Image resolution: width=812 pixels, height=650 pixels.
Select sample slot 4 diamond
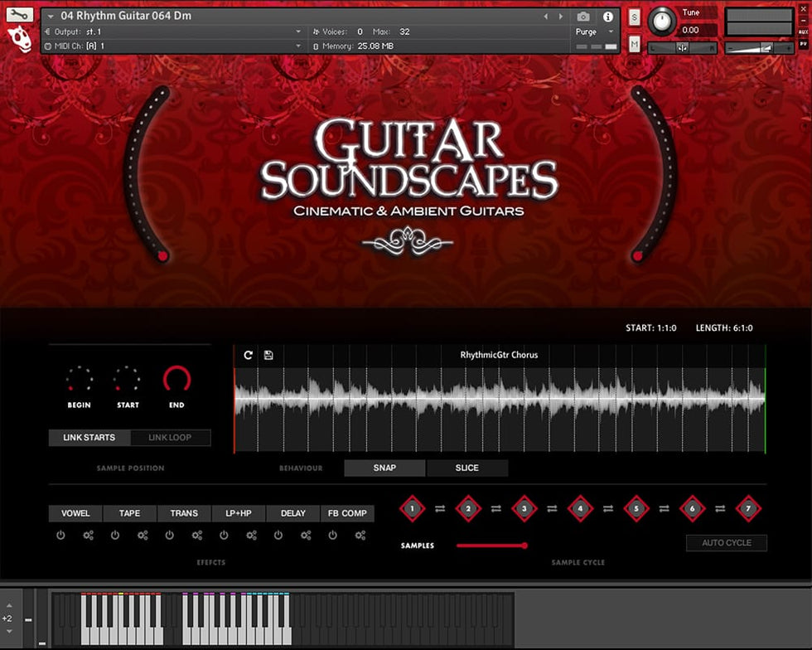[580, 508]
